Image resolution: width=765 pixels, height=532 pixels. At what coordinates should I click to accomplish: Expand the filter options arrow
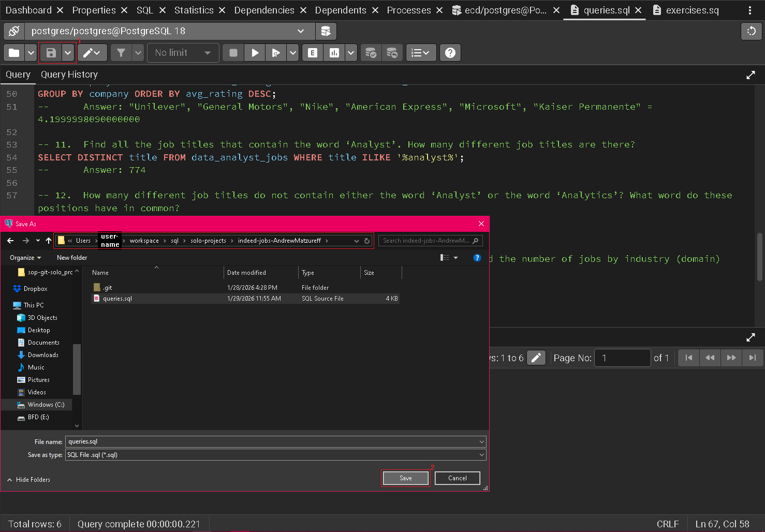[138, 53]
